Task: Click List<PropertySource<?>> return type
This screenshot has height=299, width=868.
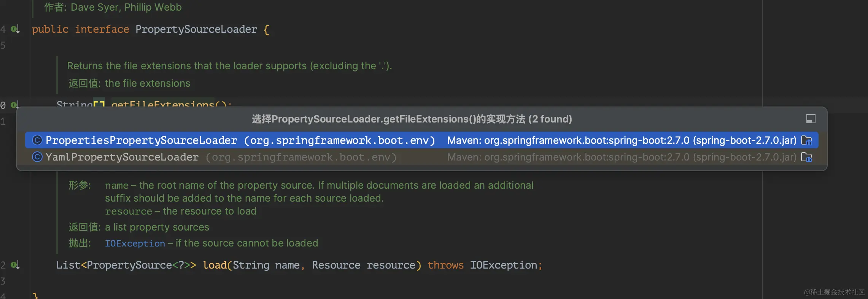Action: pos(126,265)
